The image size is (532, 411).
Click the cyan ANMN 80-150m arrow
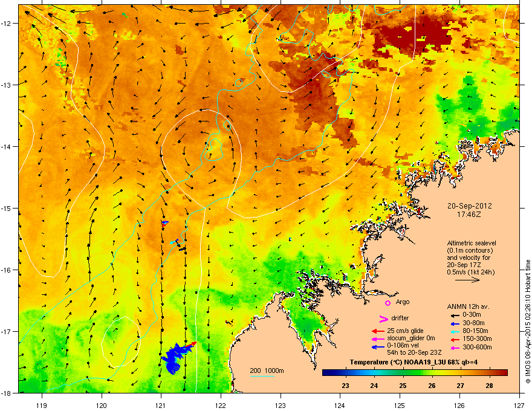tap(454, 331)
